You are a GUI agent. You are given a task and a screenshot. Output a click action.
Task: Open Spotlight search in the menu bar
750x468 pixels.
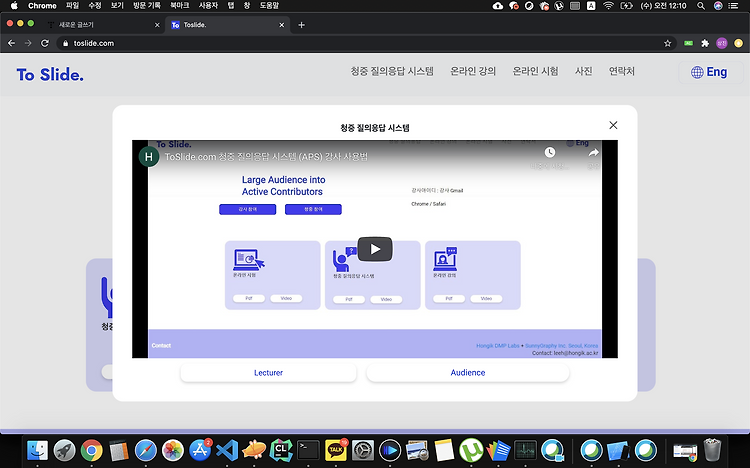(x=701, y=6)
